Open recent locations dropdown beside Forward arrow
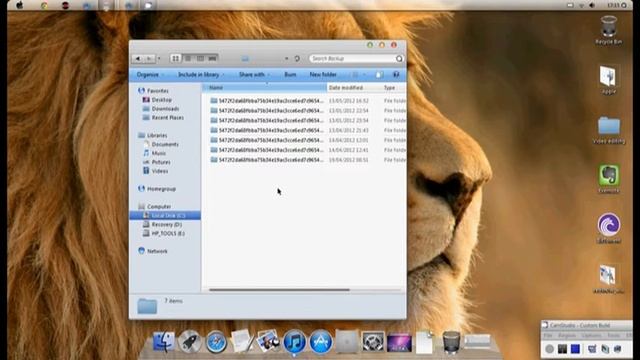Screen dimensions: 640x360 (x=159, y=59)
